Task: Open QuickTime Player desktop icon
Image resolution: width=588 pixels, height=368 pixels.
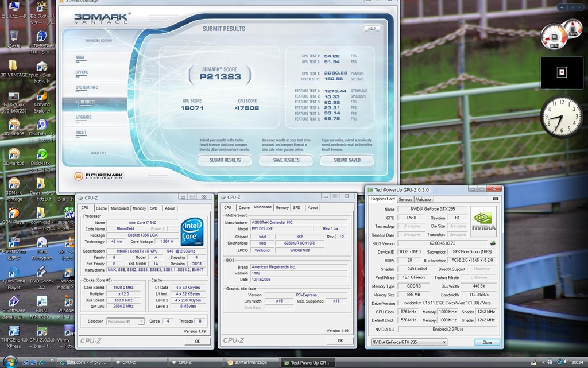Action: coord(14,278)
